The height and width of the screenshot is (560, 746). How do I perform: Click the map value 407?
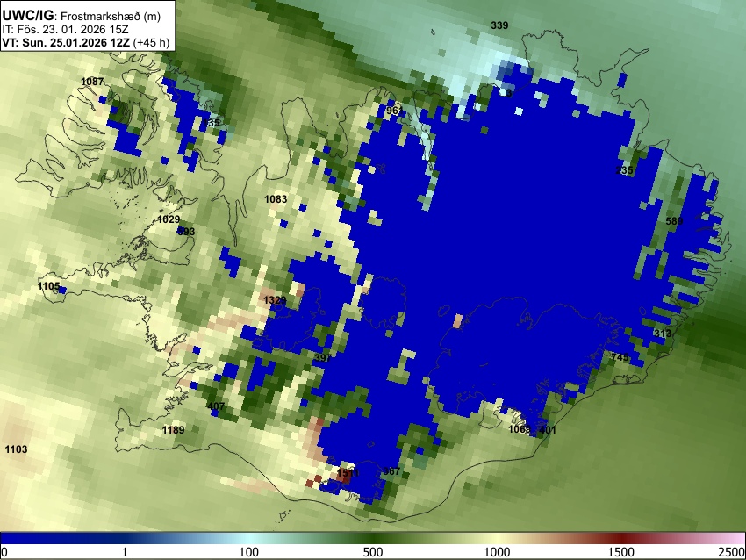pyautogui.click(x=216, y=406)
